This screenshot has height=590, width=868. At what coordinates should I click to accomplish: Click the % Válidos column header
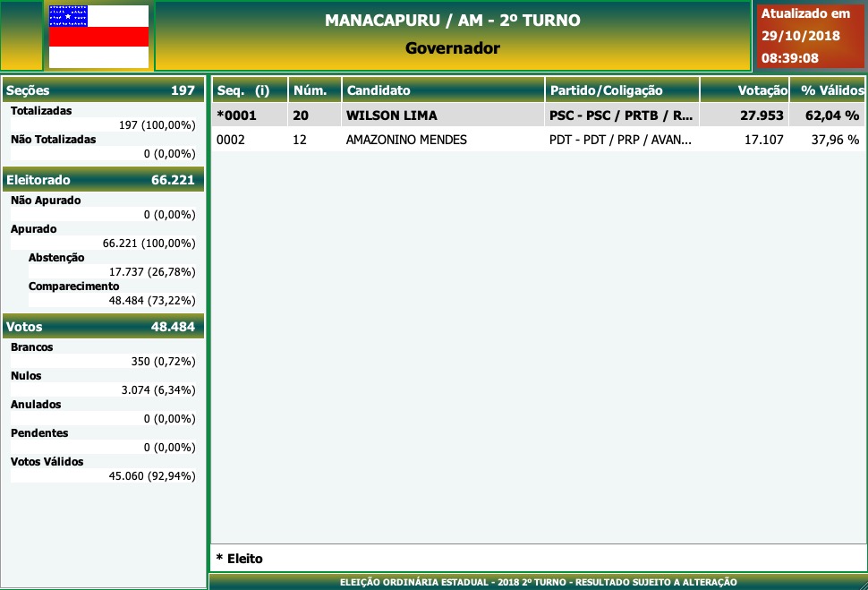(x=829, y=90)
